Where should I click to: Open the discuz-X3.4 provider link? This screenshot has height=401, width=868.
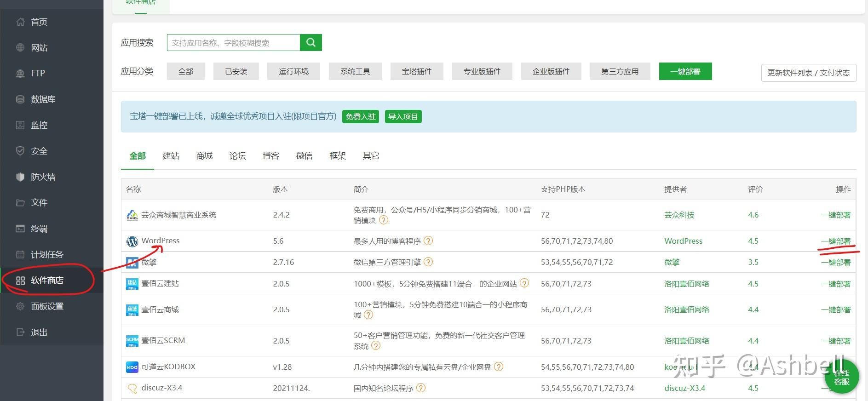(x=684, y=388)
